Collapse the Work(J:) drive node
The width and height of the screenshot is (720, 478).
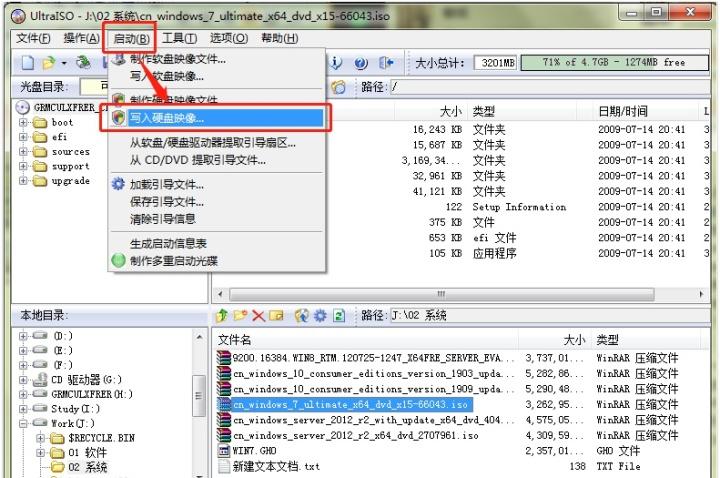pos(23,423)
